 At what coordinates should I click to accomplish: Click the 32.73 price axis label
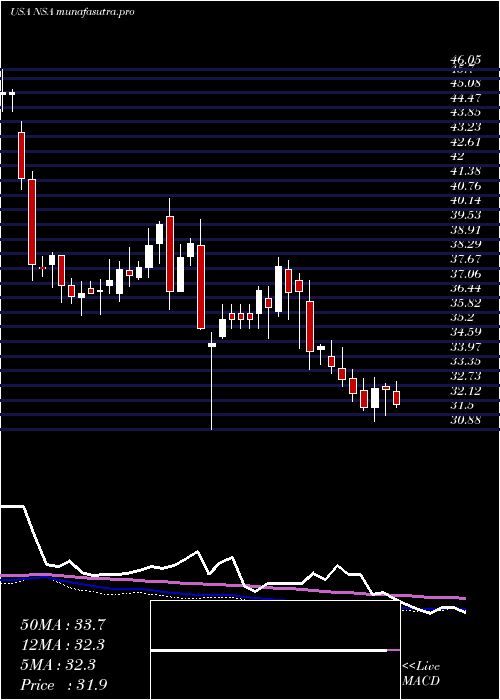(x=465, y=376)
